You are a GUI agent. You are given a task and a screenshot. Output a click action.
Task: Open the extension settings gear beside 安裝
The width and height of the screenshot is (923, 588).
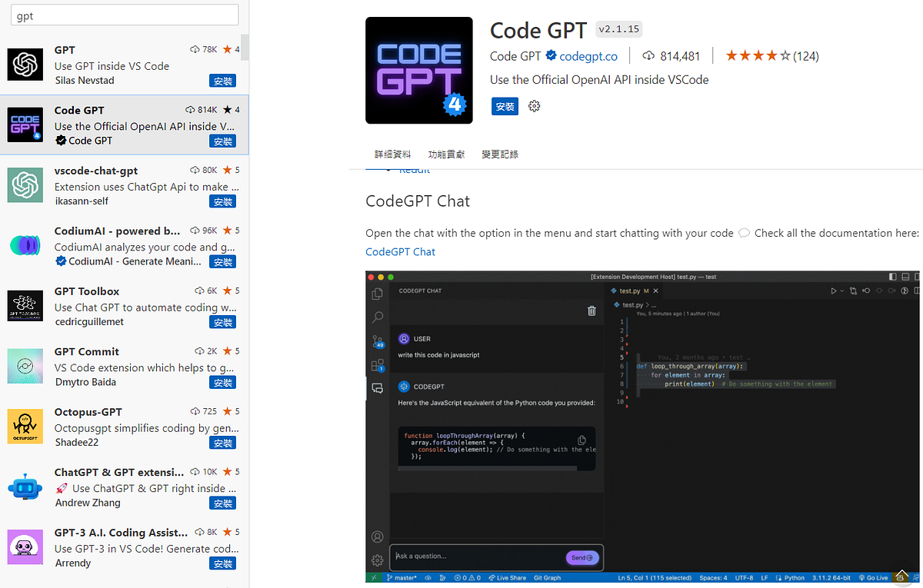534,106
